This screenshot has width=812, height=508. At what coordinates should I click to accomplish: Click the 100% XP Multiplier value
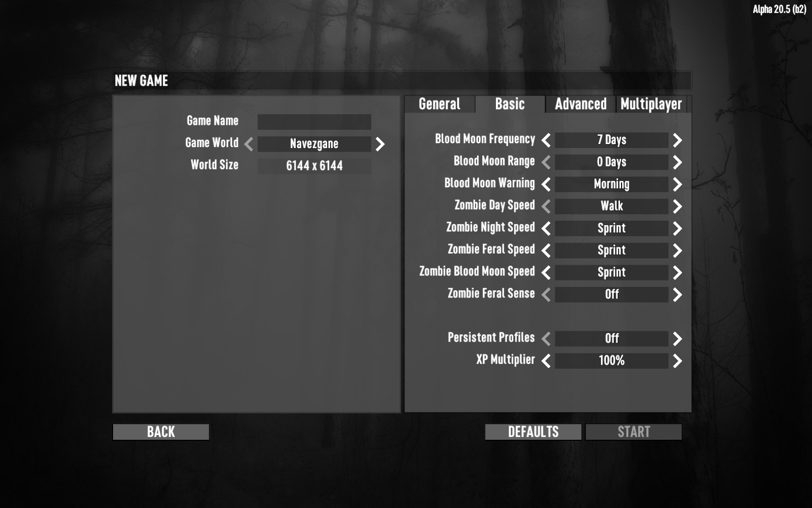tap(611, 361)
